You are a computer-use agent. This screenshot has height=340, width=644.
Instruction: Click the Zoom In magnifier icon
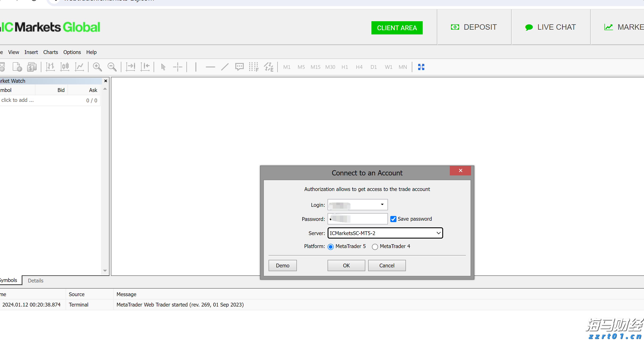click(x=97, y=67)
